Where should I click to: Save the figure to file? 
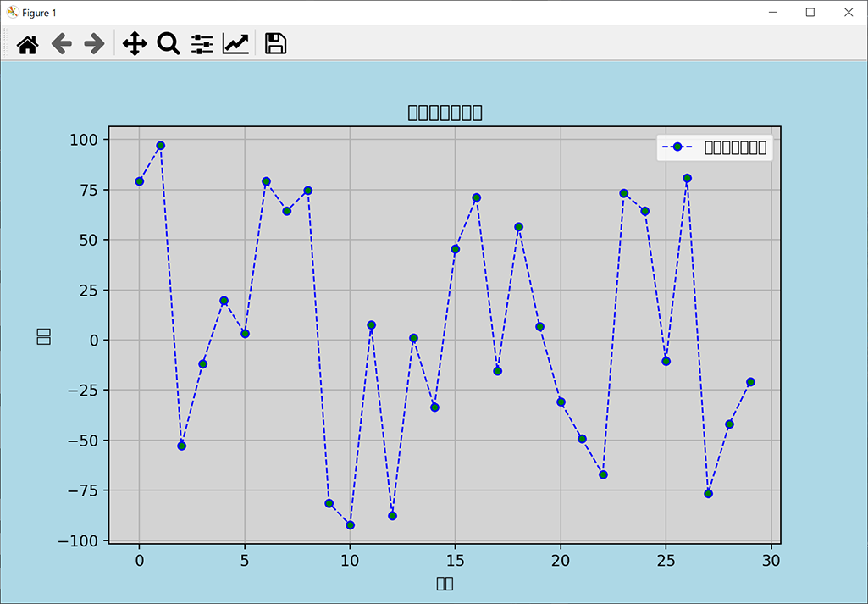click(x=276, y=44)
